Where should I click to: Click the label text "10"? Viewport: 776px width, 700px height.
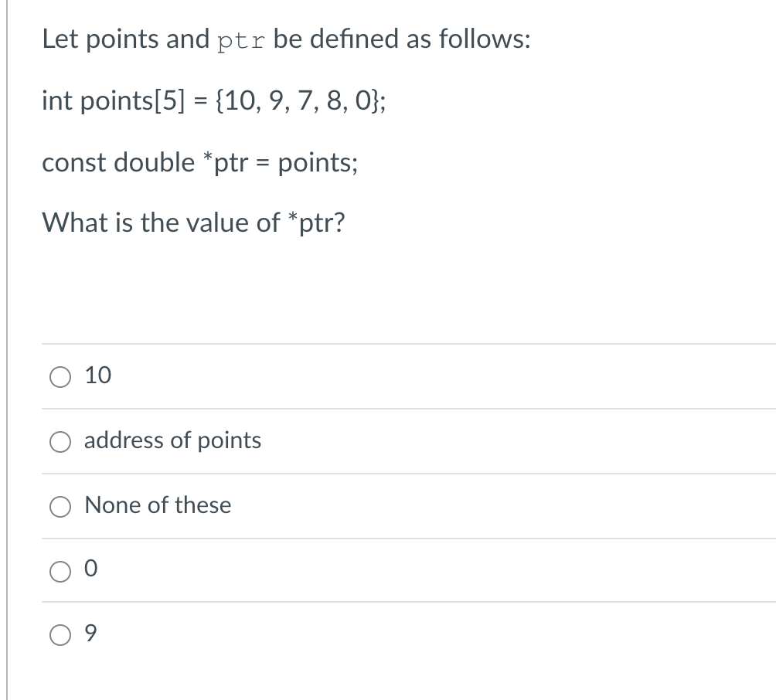pos(99,375)
